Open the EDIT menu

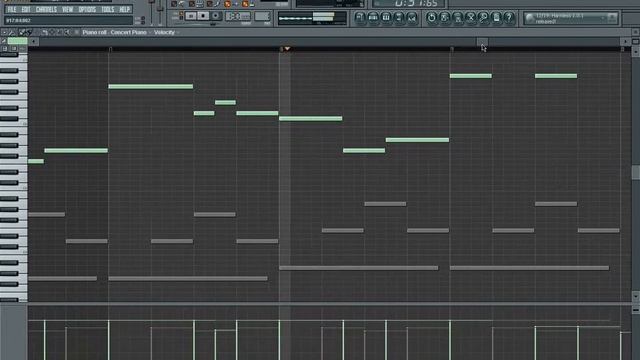pos(26,9)
